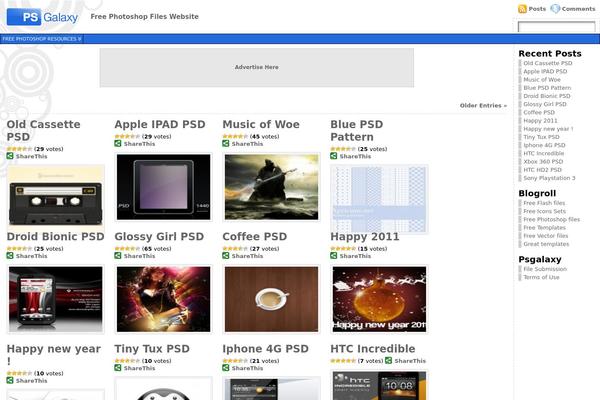600x400 pixels.
Task: Click ShareThis icon under Glossy Girl PSD
Action: pos(118,255)
